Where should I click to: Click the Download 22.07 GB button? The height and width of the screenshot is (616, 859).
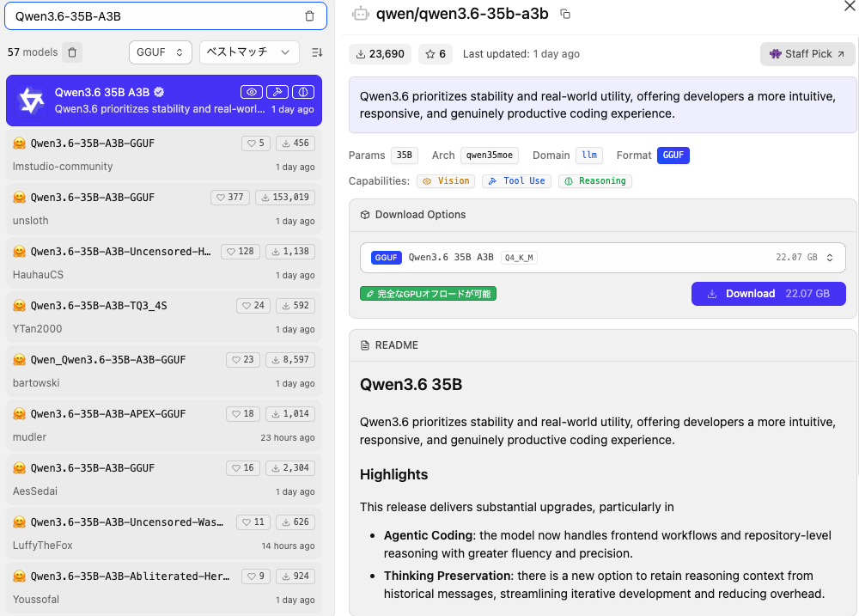pyautogui.click(x=768, y=294)
